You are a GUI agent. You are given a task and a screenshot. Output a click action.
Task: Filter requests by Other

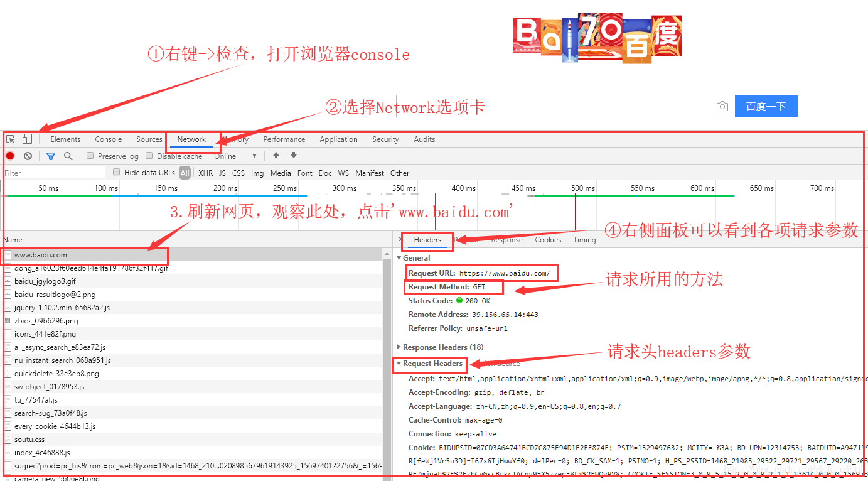(x=400, y=173)
